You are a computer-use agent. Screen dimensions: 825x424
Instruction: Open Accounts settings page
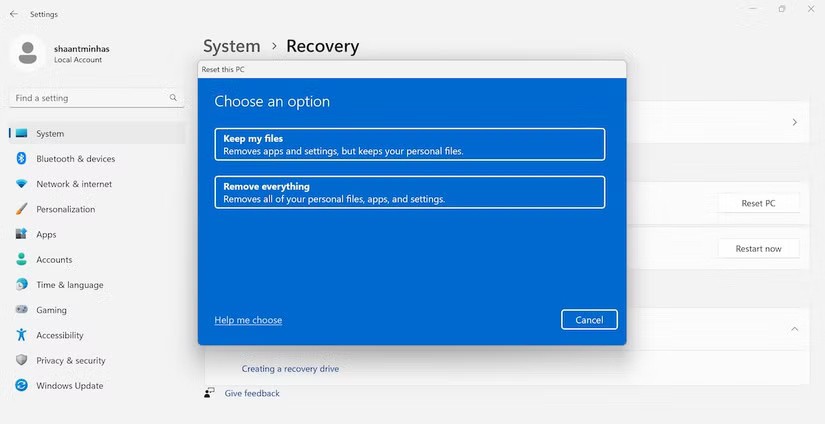click(x=97, y=259)
